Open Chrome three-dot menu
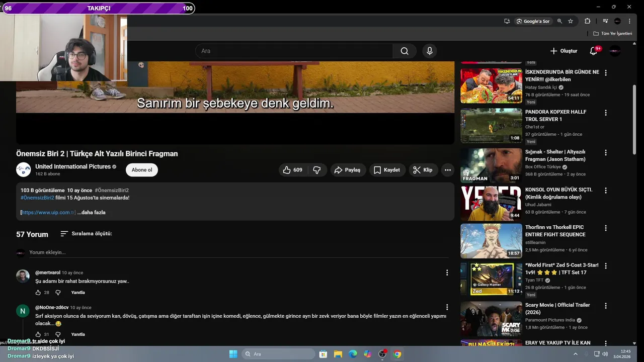This screenshot has height=362, width=644. pyautogui.click(x=629, y=21)
